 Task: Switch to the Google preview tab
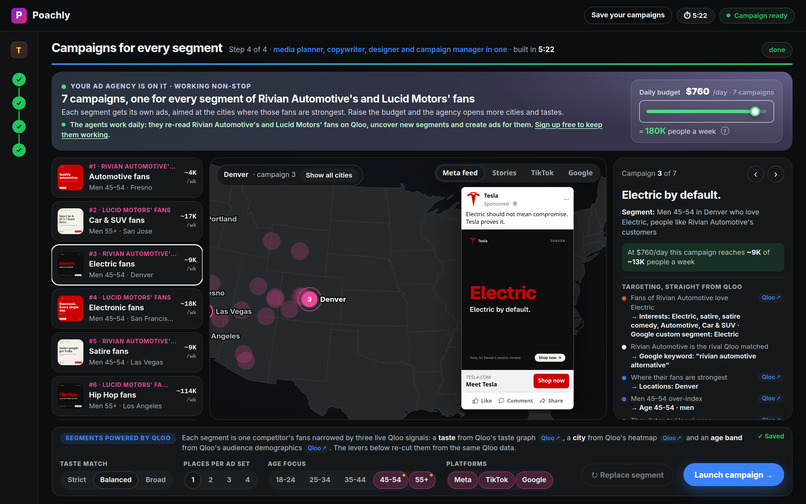(580, 173)
